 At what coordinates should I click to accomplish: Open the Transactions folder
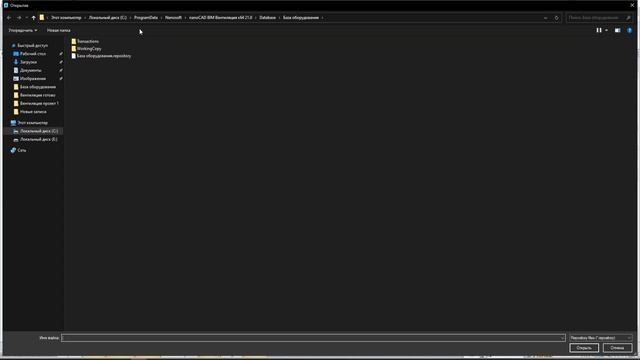click(x=88, y=41)
